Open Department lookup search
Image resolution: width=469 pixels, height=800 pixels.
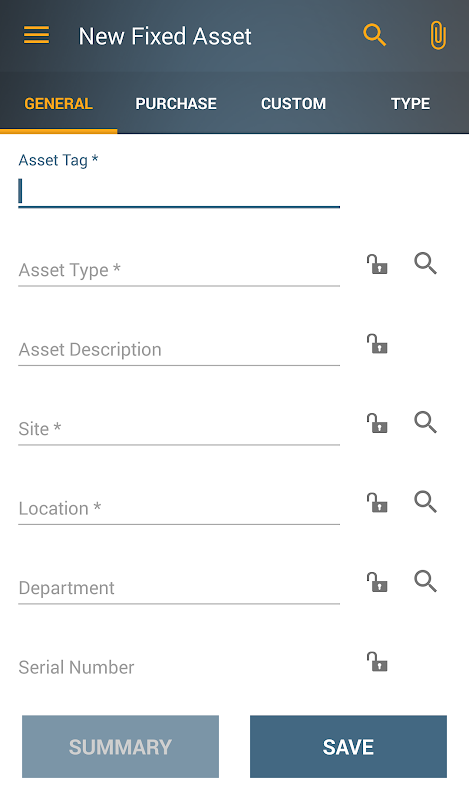click(425, 581)
